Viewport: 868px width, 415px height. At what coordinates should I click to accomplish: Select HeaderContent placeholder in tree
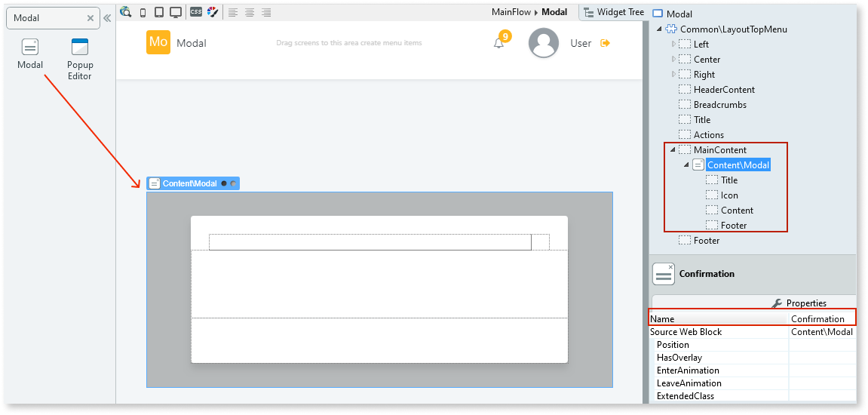(724, 89)
